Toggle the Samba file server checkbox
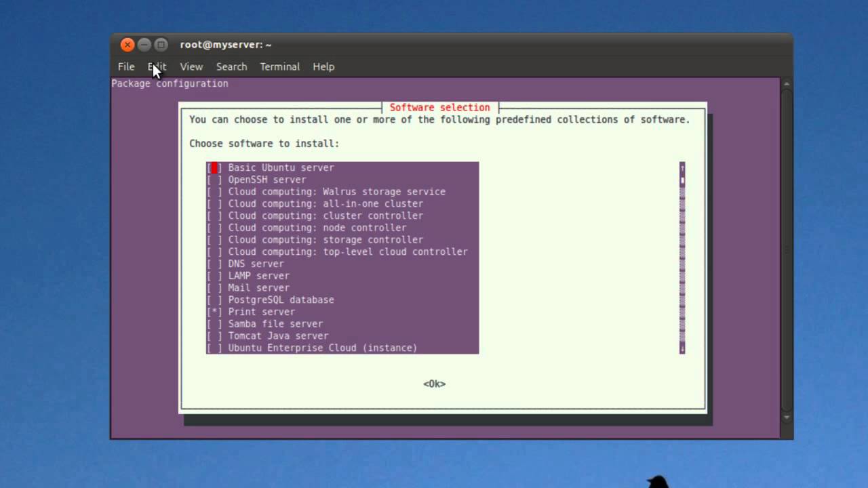The height and width of the screenshot is (488, 868). click(214, 324)
